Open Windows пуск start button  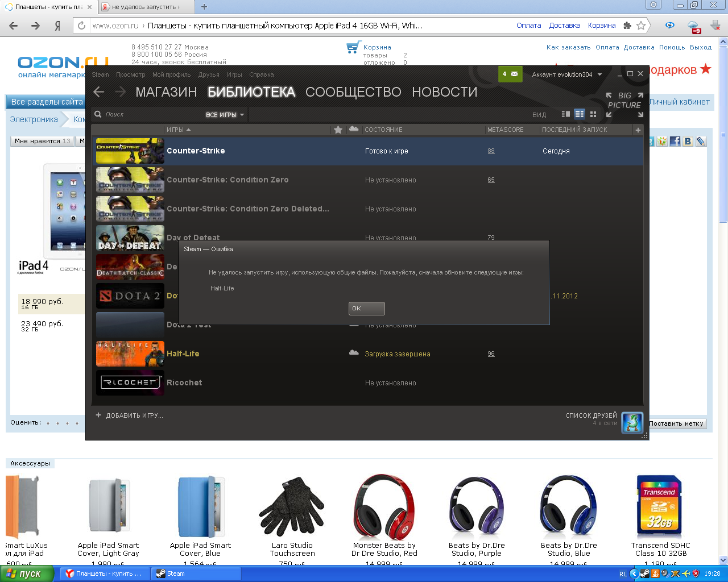pos(27,573)
